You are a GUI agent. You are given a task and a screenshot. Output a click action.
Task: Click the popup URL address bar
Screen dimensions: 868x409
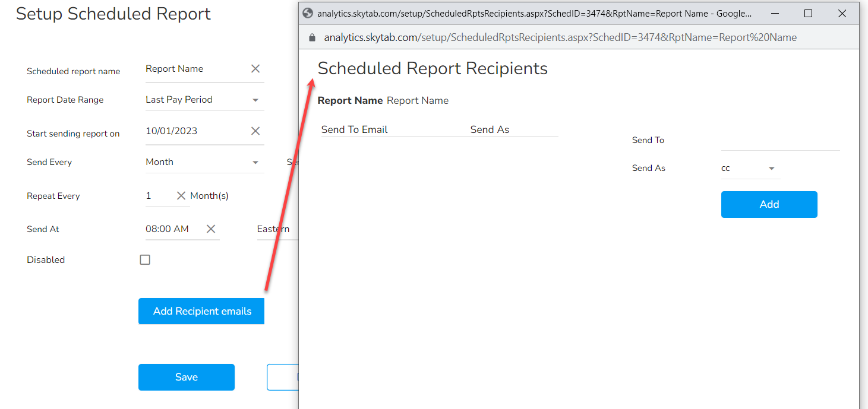560,37
